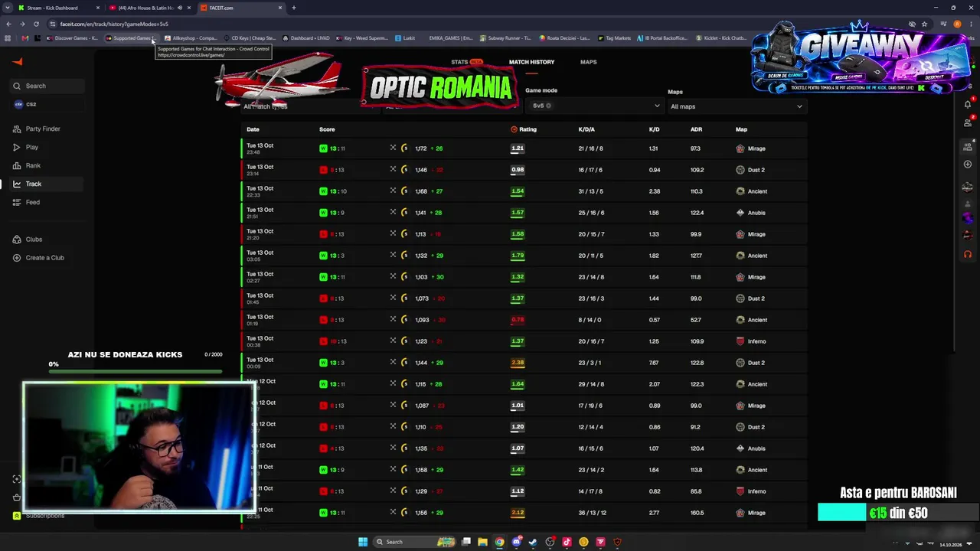
Task: Expand the All maps dropdown
Action: click(x=736, y=106)
